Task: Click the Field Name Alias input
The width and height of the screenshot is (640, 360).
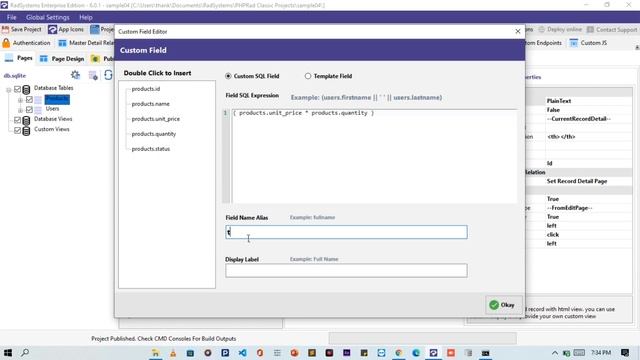Action: [346, 232]
